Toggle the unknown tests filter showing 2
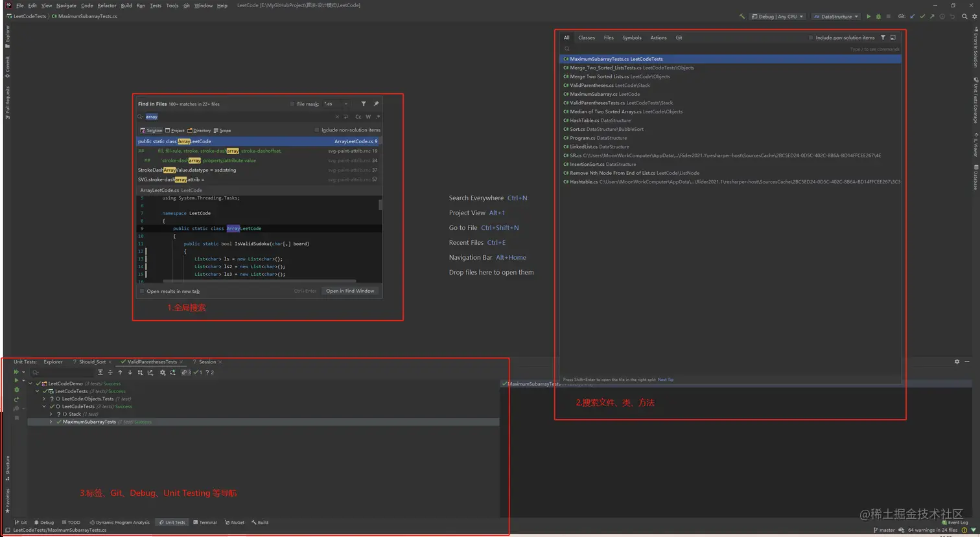980x537 pixels. 209,372
